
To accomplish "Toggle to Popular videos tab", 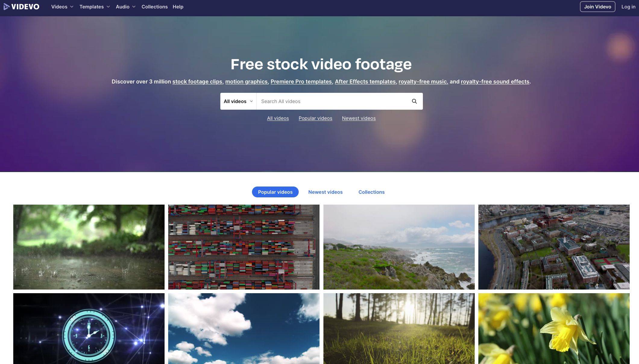I will 275,192.
